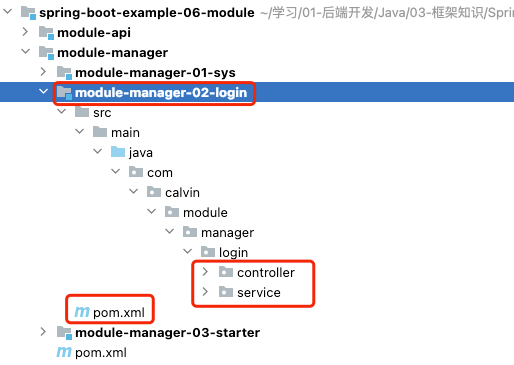
Task: Click the service package icon
Action: pyautogui.click(x=226, y=292)
